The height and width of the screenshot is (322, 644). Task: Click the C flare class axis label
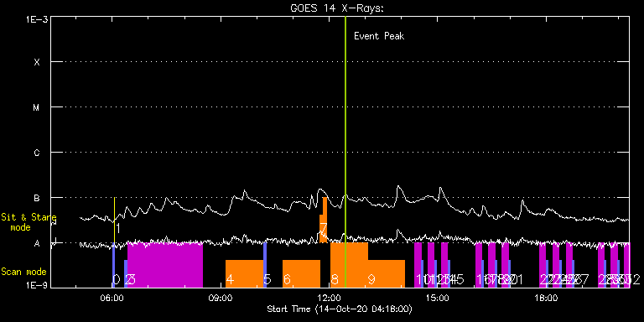[x=37, y=153]
